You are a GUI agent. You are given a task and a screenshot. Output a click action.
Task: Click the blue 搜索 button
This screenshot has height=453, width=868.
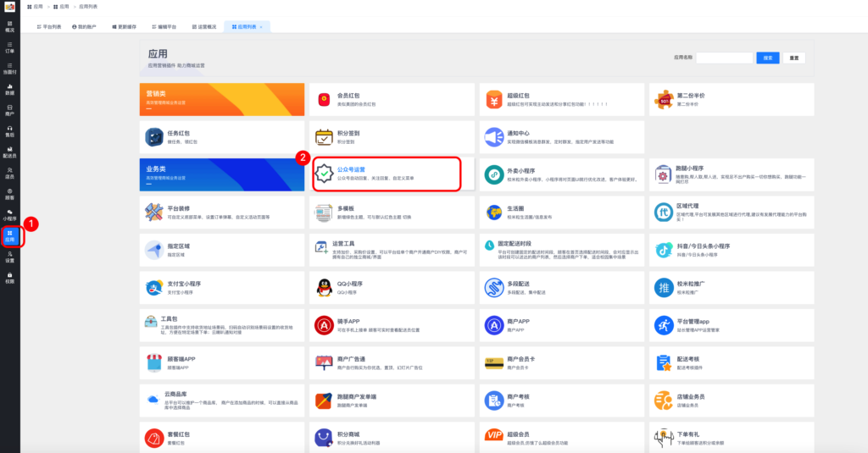click(x=767, y=58)
